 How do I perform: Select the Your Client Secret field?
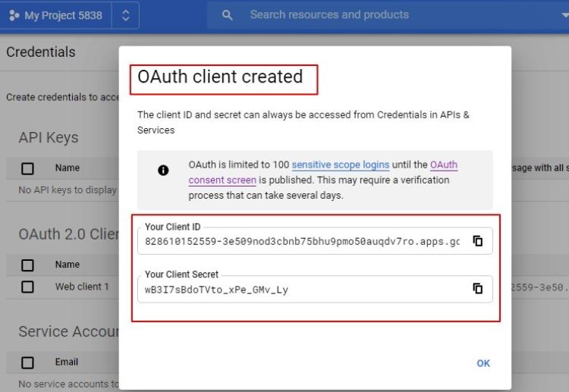315,289
